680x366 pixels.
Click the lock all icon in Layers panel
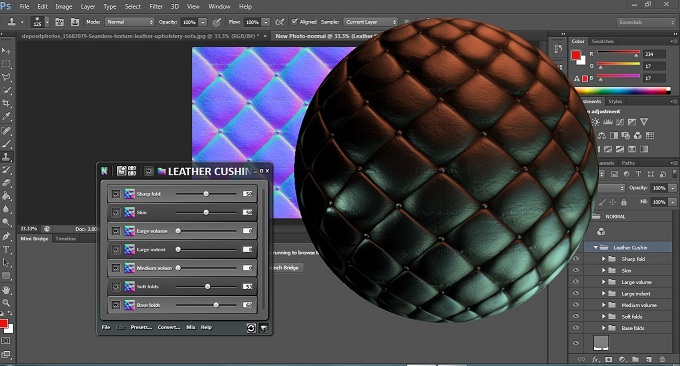tap(624, 202)
